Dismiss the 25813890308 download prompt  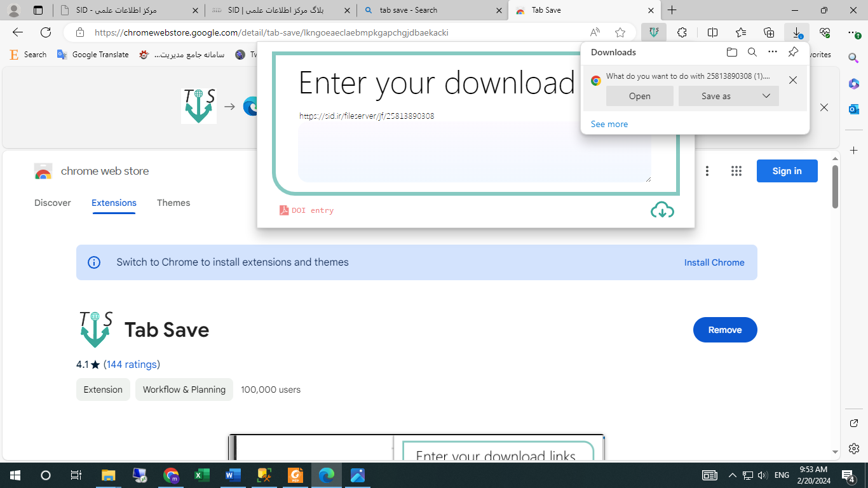click(793, 80)
